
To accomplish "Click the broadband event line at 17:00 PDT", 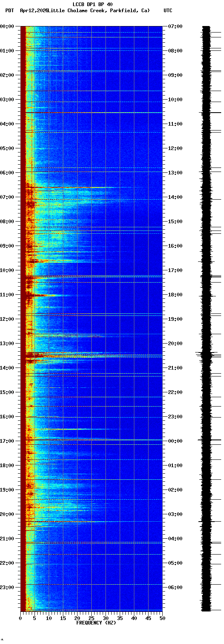I will pyautogui.click(x=91, y=440).
